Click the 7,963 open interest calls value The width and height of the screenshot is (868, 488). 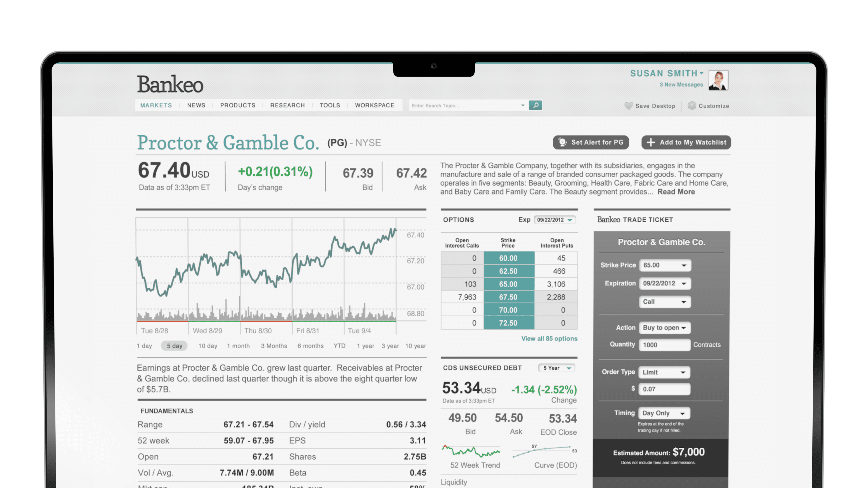pos(467,297)
